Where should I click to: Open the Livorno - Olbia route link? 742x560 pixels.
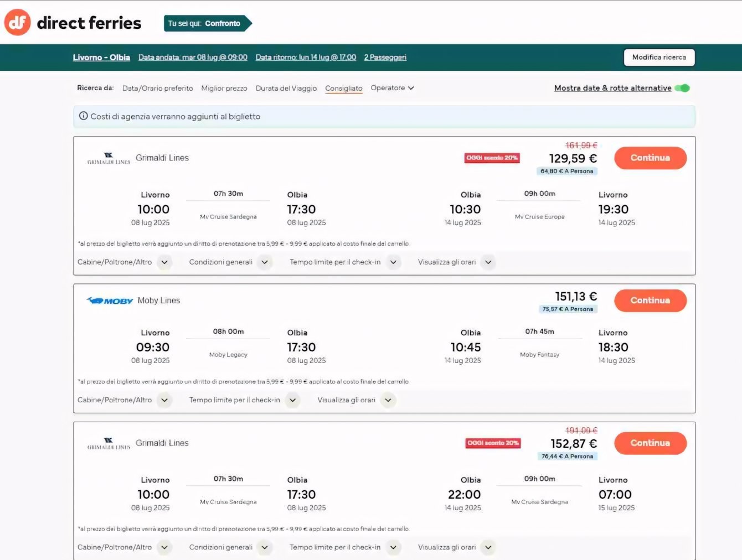click(x=101, y=58)
